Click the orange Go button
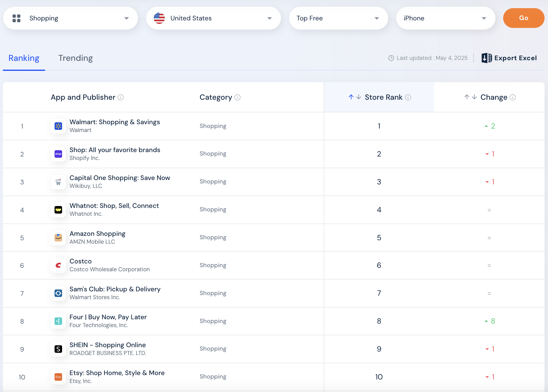 (524, 18)
